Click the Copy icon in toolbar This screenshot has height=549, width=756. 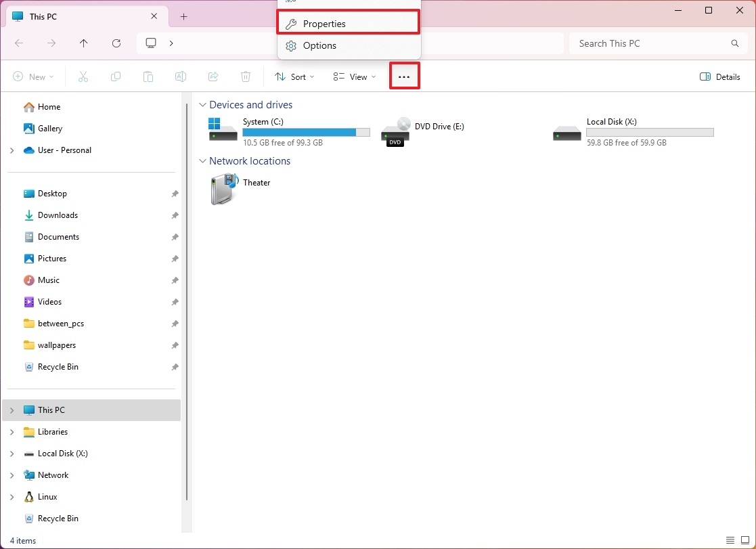[116, 77]
